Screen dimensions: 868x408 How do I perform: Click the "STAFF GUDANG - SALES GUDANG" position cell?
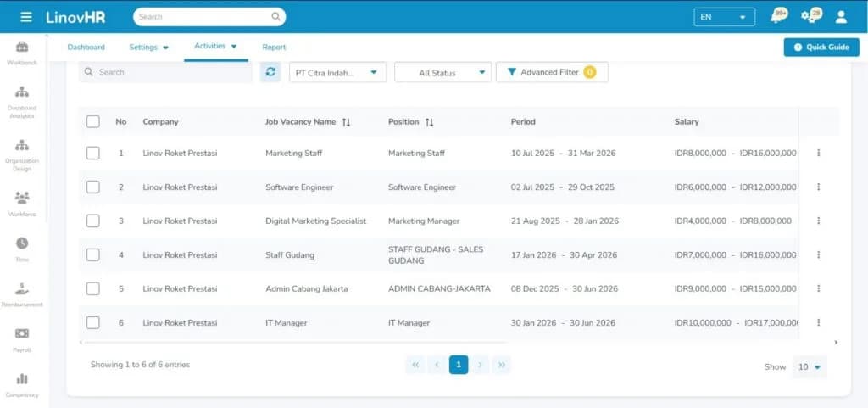[x=436, y=254]
